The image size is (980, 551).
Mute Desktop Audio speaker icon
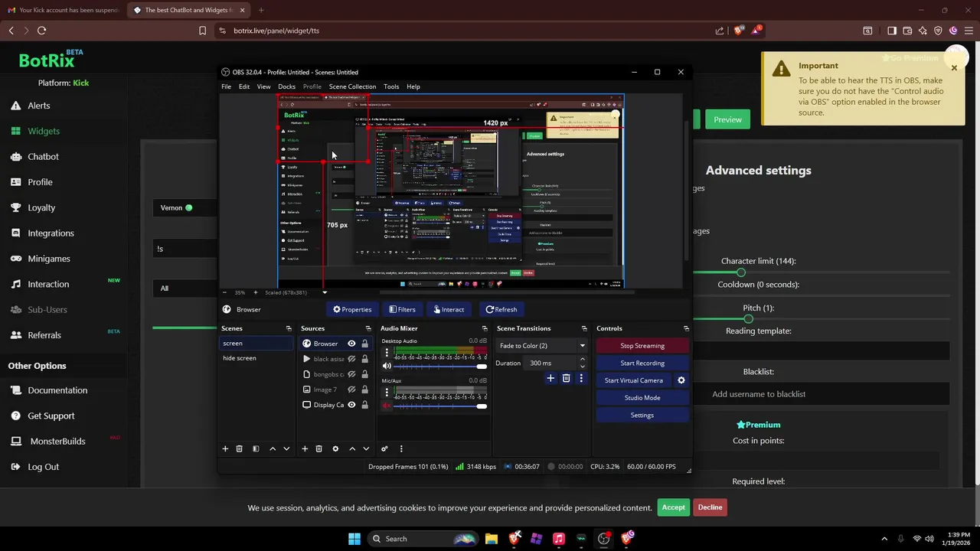387,367
